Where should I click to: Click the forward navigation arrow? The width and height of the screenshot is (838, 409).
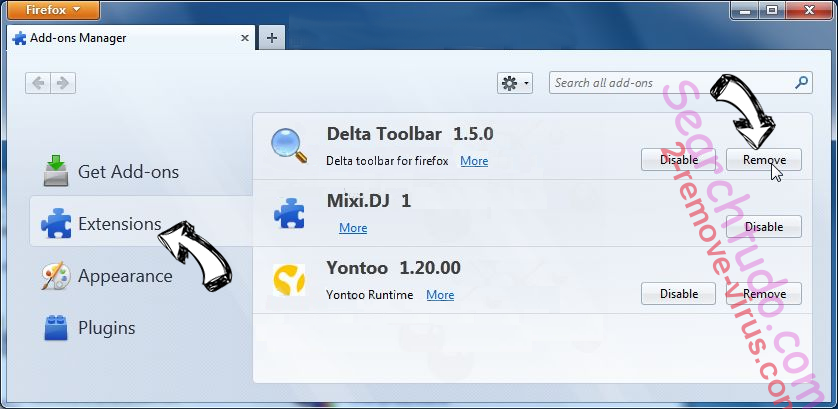coord(63,84)
